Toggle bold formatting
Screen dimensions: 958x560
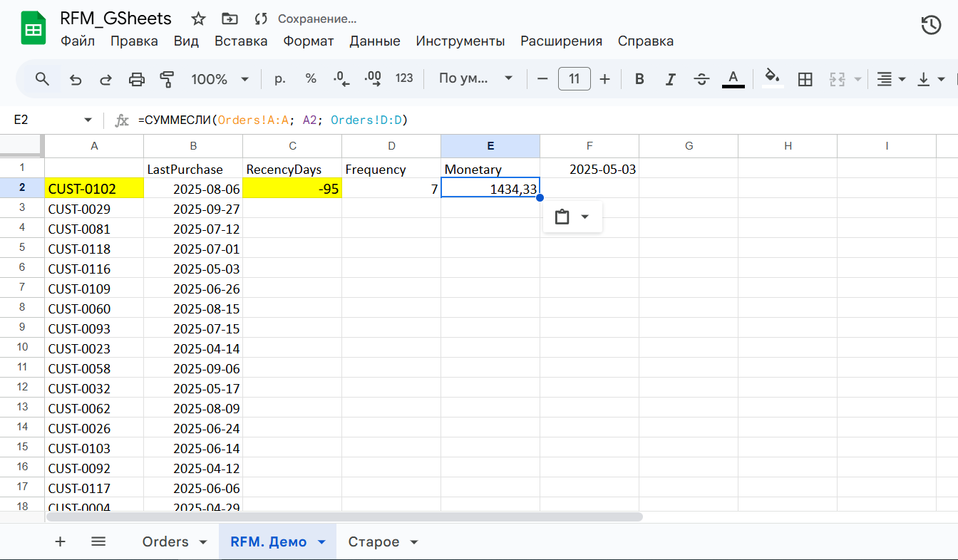pos(639,79)
